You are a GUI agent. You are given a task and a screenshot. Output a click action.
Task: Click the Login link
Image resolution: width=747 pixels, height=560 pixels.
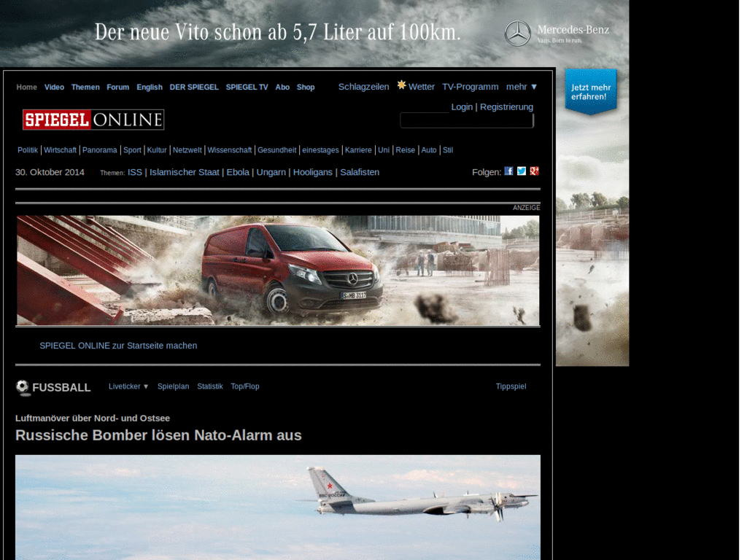pos(462,106)
